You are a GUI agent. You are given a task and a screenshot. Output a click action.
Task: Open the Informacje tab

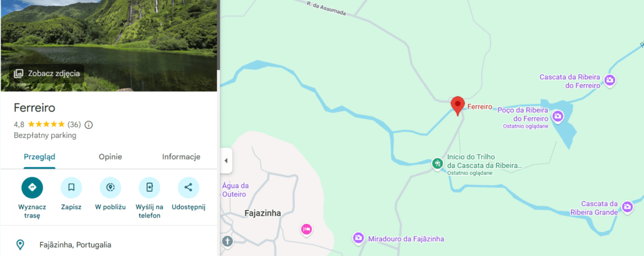coord(181,157)
